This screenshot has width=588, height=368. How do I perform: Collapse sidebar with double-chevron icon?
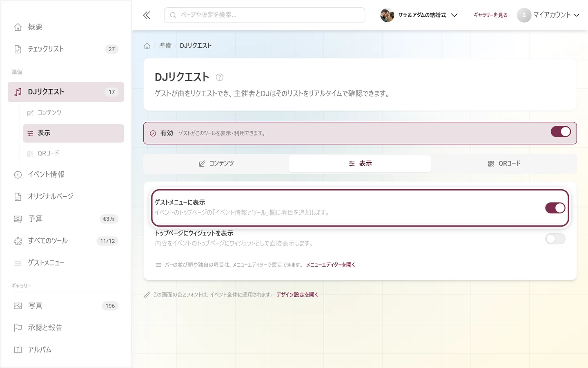click(147, 15)
